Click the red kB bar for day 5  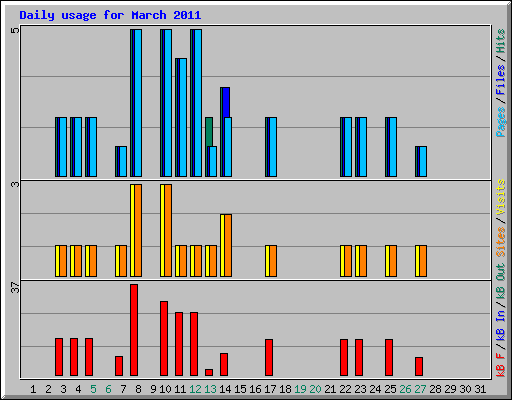89,357
